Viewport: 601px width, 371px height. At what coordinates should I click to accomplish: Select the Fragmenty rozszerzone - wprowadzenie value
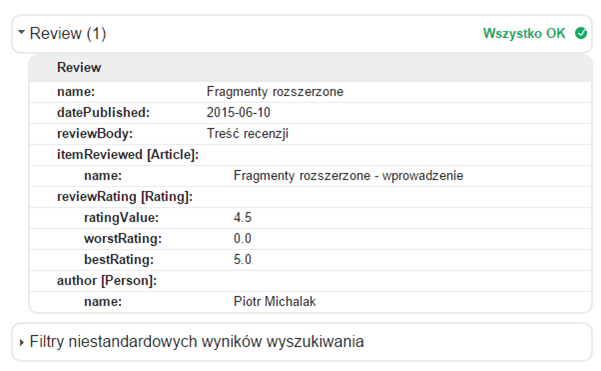pos(348,176)
